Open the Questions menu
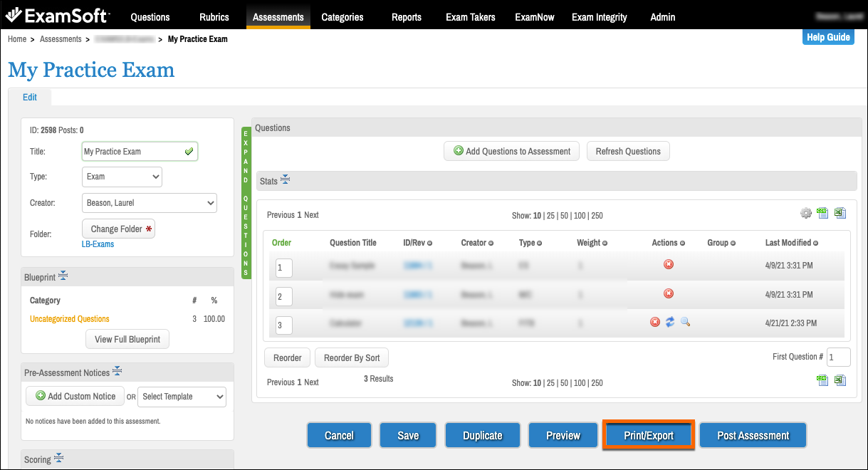Viewport: 868px width, 470px height. tap(150, 17)
